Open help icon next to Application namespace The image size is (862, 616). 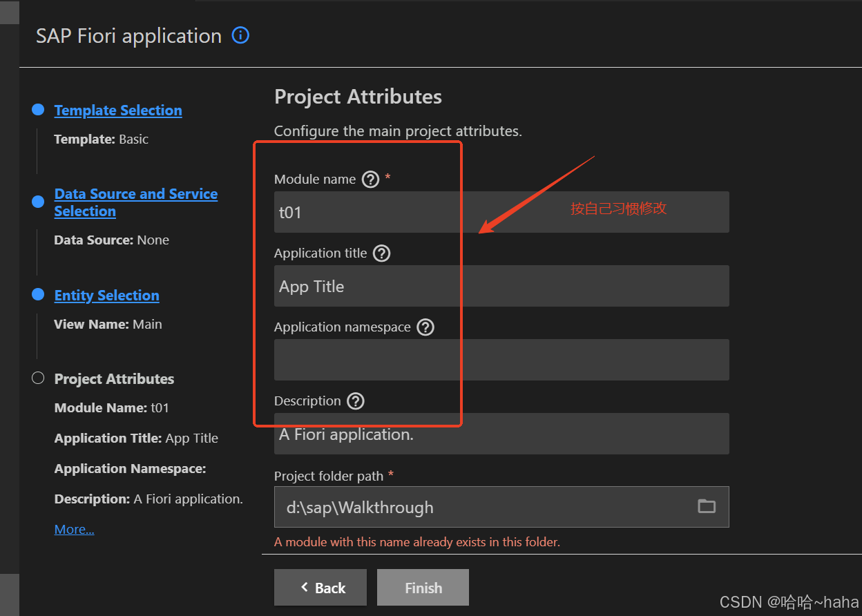point(425,327)
